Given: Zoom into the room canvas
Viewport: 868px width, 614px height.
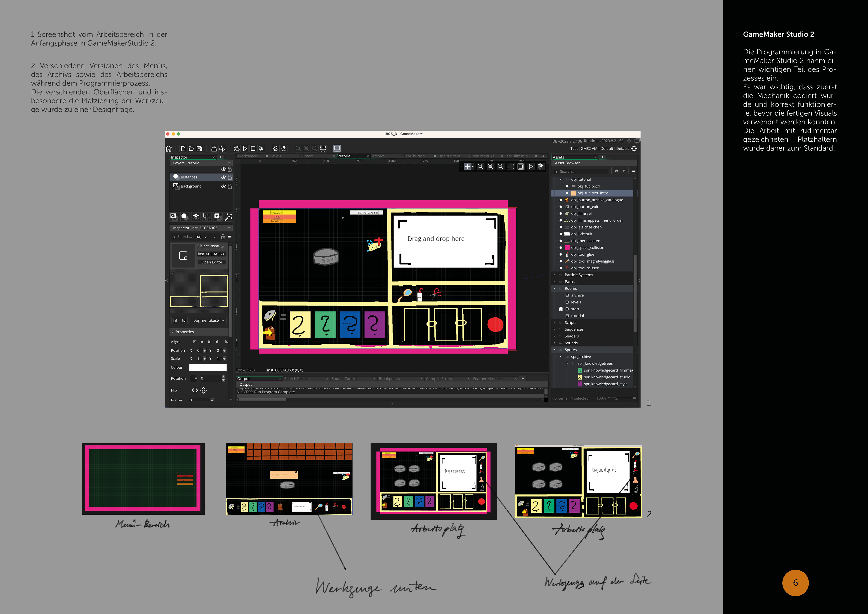Looking at the screenshot, I should (x=500, y=166).
